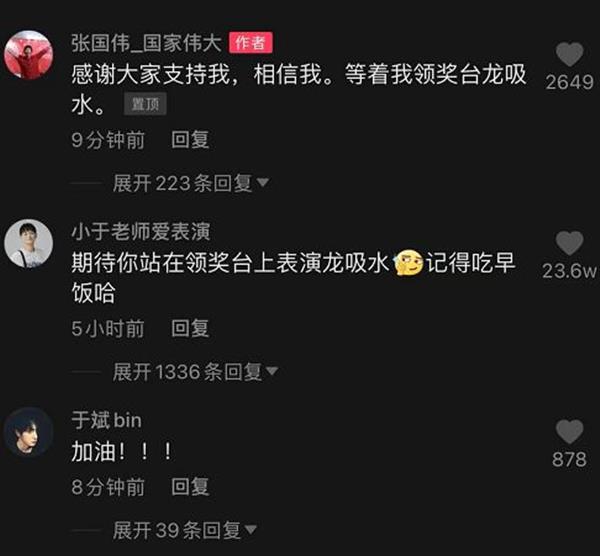Click the gray 置顶 pinned tag
This screenshot has width=600, height=556.
pyautogui.click(x=145, y=104)
